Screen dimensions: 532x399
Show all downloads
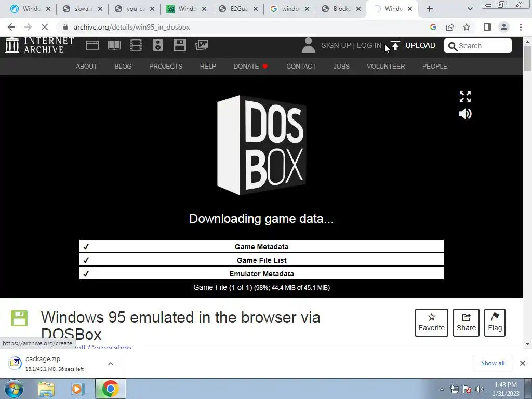pyautogui.click(x=493, y=363)
